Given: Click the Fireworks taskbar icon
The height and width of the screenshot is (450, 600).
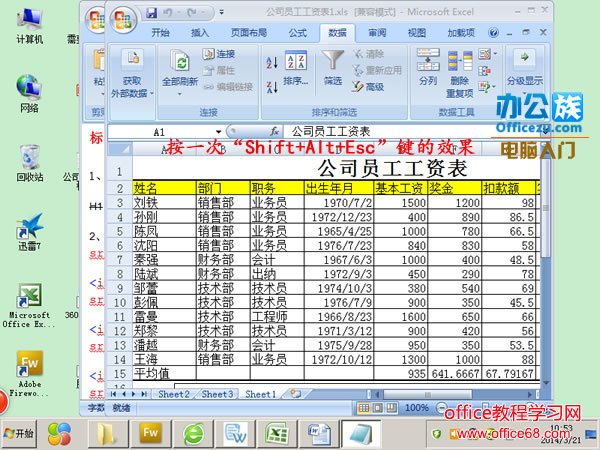Looking at the screenshot, I should tap(150, 434).
